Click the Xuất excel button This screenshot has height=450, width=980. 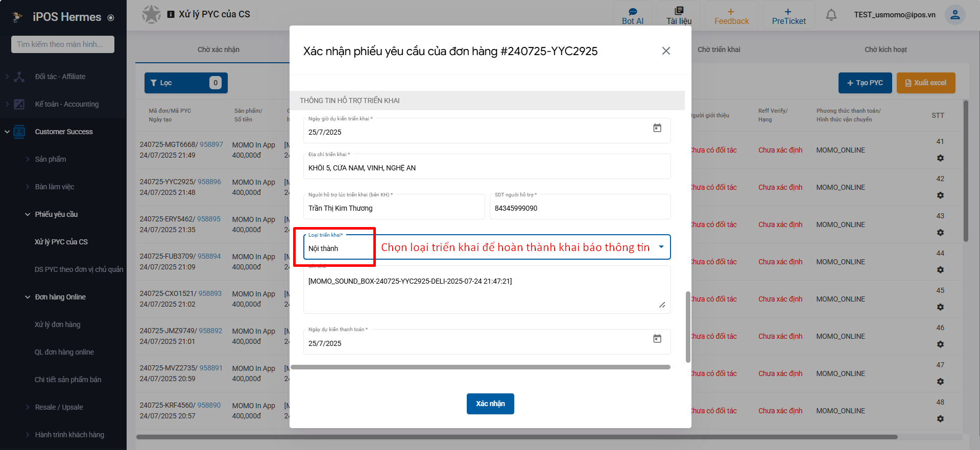925,83
